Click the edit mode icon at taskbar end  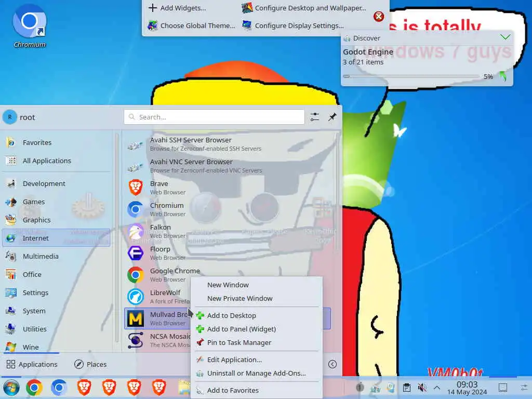pyautogui.click(x=524, y=388)
